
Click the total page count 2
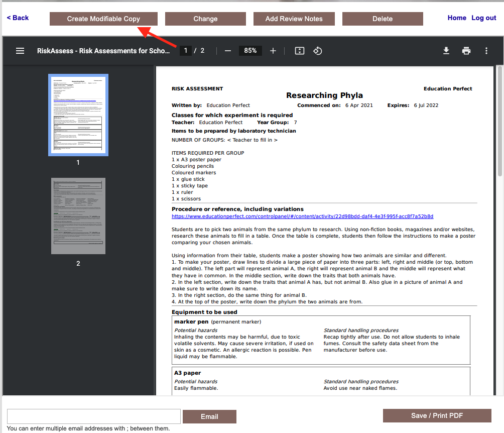point(202,51)
